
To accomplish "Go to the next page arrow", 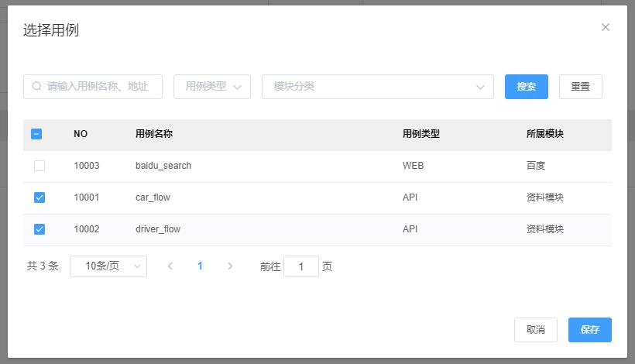I will pos(230,266).
